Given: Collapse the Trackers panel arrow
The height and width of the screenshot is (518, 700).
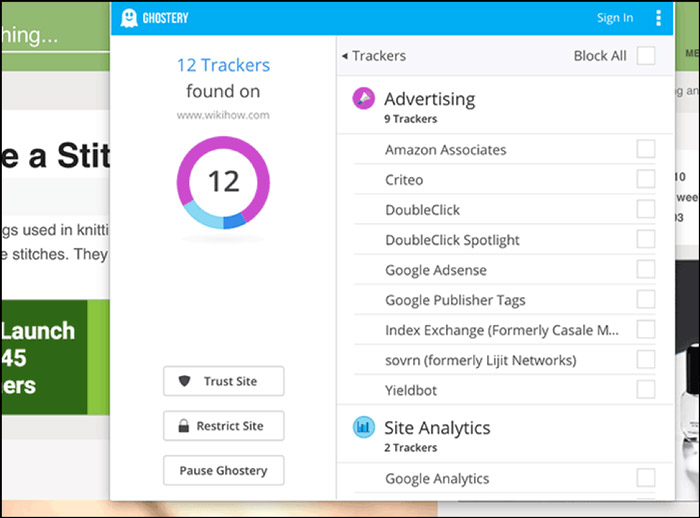Looking at the screenshot, I should coord(344,56).
